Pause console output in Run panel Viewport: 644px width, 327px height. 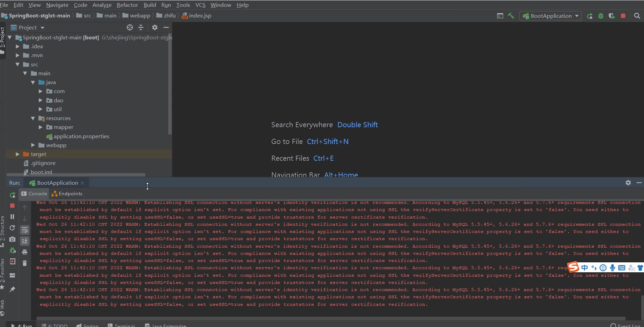click(12, 217)
